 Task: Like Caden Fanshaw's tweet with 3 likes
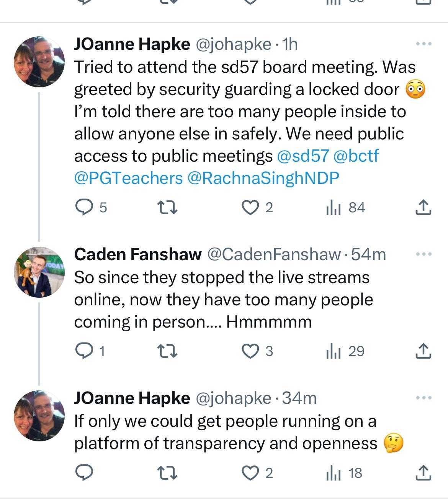pos(257,351)
